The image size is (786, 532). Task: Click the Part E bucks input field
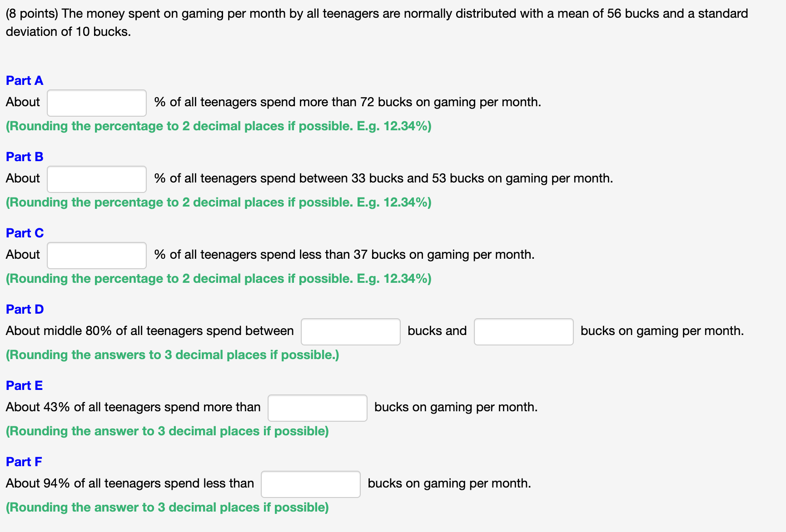317,408
